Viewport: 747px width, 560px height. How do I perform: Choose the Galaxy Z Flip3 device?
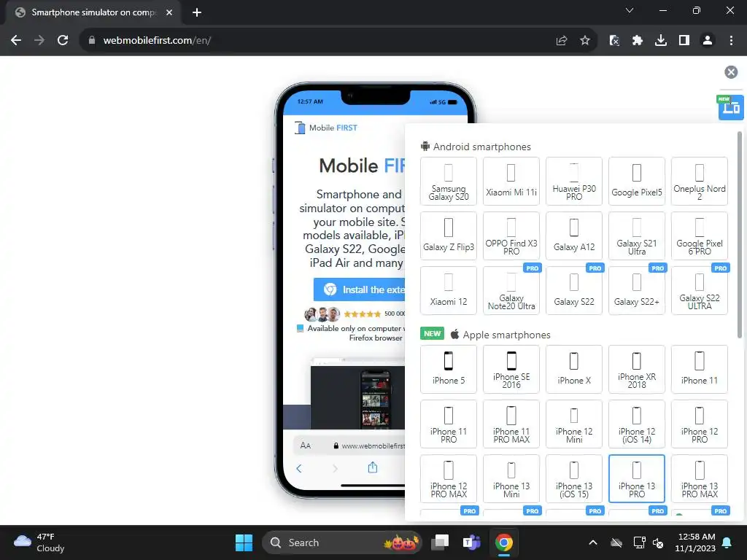pos(449,236)
